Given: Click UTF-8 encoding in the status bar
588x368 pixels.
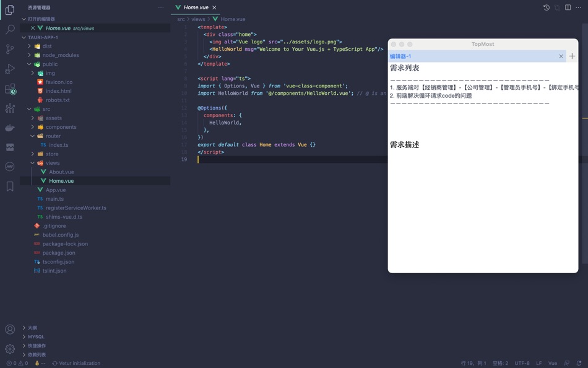Looking at the screenshot, I should pos(522,363).
